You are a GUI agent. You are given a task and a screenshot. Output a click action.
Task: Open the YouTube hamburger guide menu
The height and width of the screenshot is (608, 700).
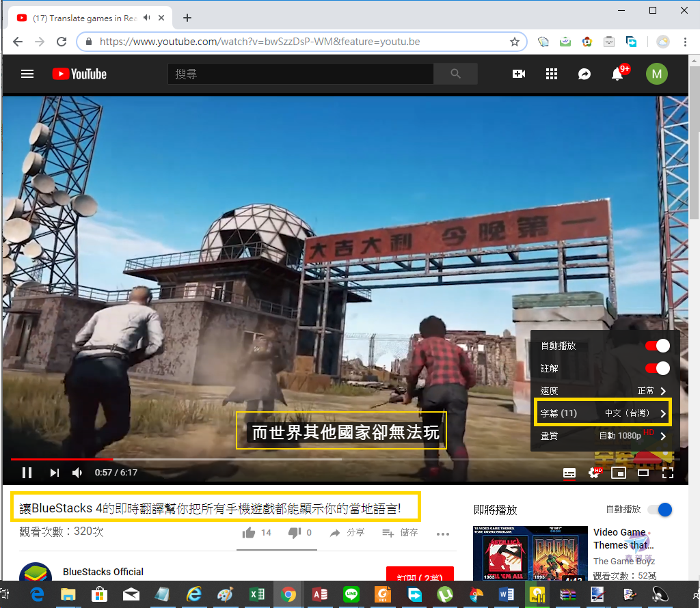(x=27, y=74)
